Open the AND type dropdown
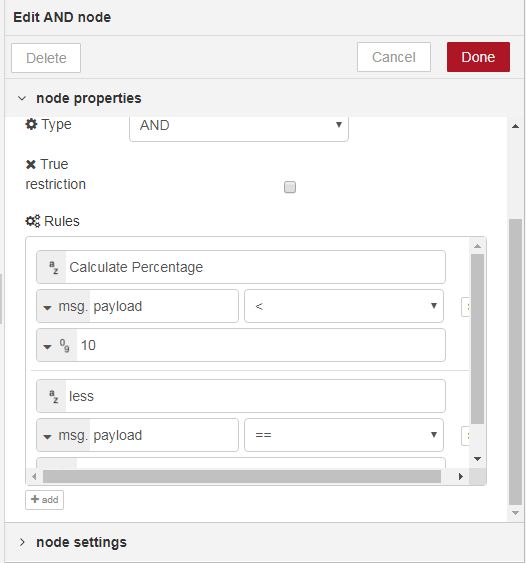The height and width of the screenshot is (563, 526). pyautogui.click(x=239, y=126)
